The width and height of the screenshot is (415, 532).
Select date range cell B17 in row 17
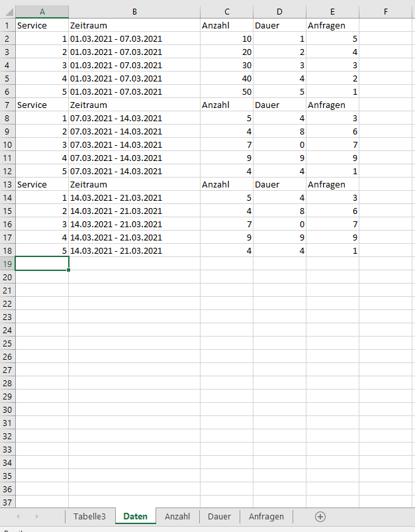click(134, 237)
